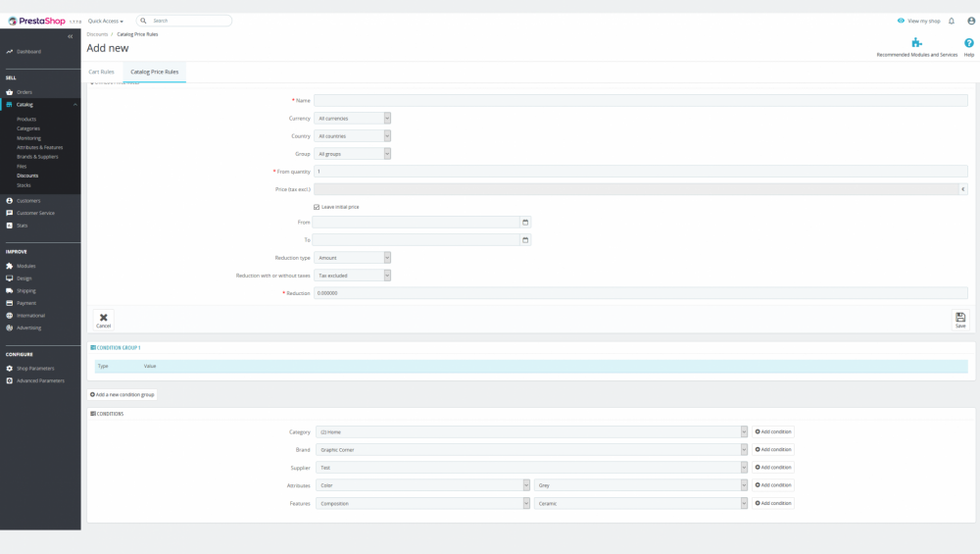Toggle the Leave initial price checkbox
This screenshot has width=980, height=554.
click(317, 207)
